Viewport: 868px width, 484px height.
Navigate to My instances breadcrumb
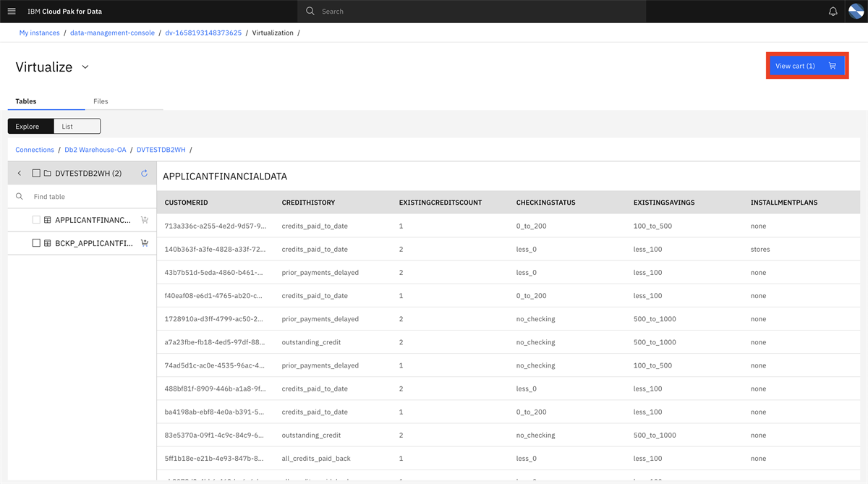pos(39,33)
